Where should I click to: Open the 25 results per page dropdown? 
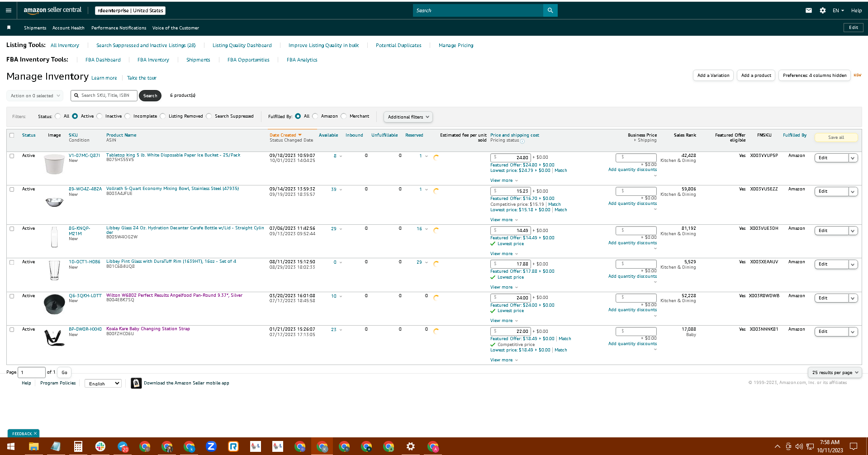click(835, 373)
